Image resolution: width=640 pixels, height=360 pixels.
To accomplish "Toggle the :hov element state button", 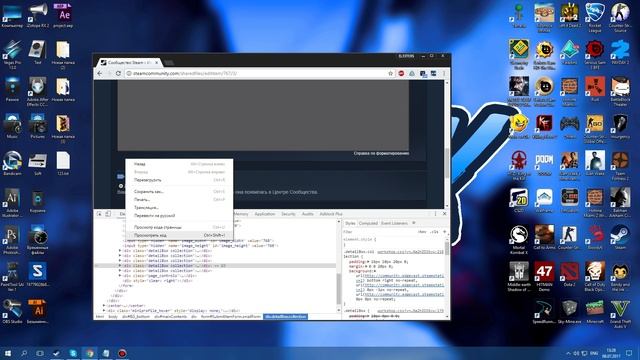I will point(422,232).
